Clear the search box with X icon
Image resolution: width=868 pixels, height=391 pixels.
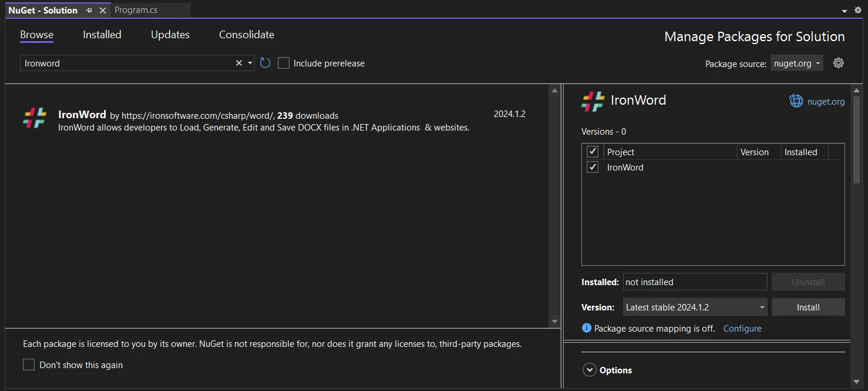click(239, 63)
